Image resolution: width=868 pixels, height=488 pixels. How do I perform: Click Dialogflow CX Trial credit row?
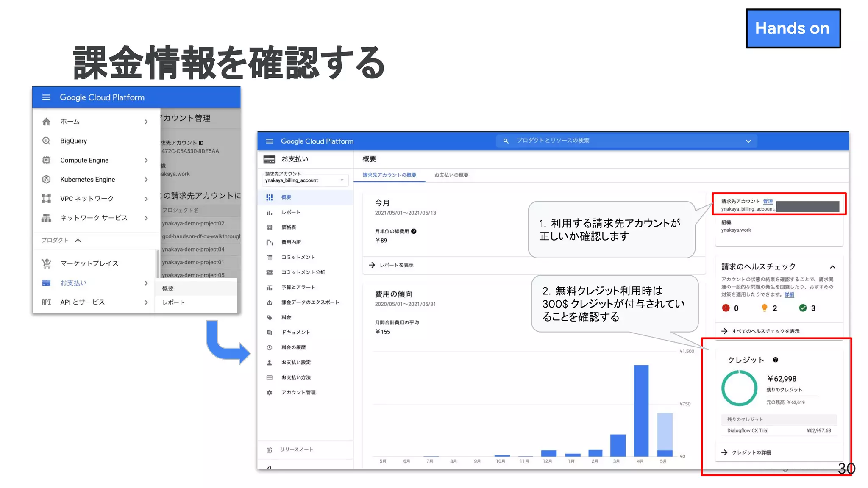pos(779,430)
